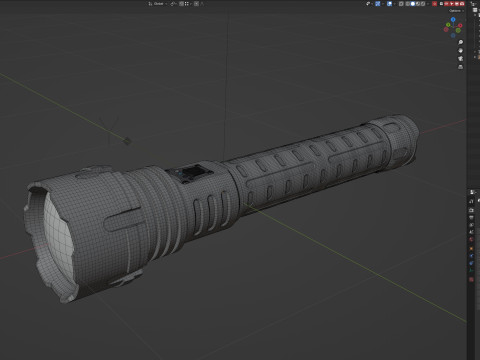This screenshot has width=480, height=360.
Task: Open the overlays settings dropdown arrow
Action: 395,4
